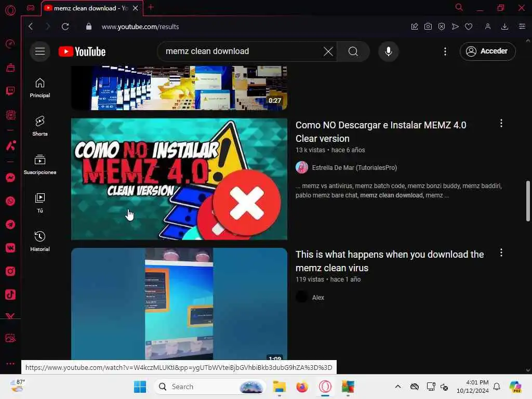This screenshot has width=532, height=399.
Task: Visit the Alex channel name
Action: pyautogui.click(x=318, y=298)
